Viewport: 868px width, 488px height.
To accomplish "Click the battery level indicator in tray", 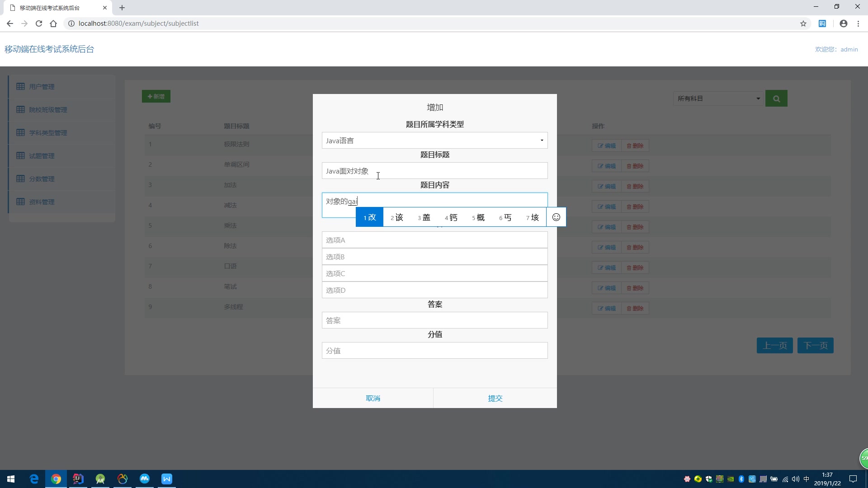I will (x=774, y=479).
